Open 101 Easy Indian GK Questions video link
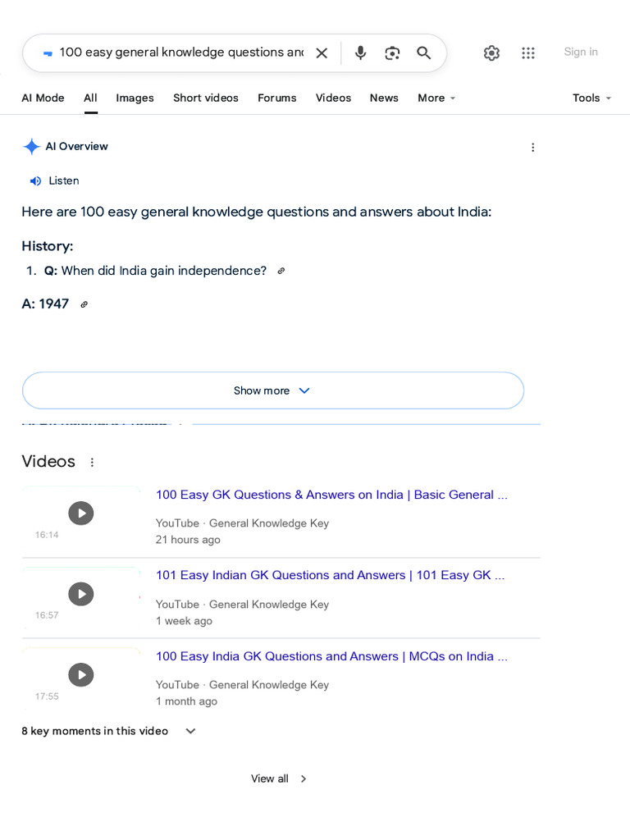Viewport: 630px width, 840px height. [x=330, y=575]
